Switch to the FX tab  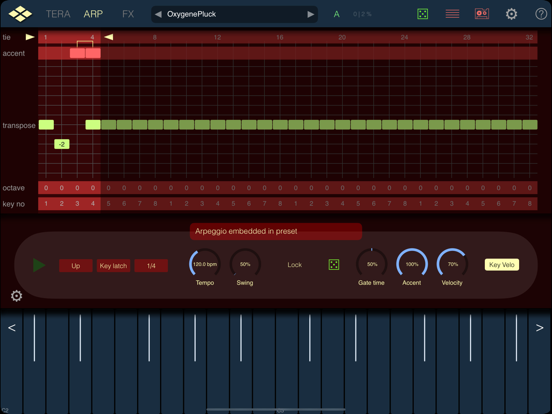point(128,14)
